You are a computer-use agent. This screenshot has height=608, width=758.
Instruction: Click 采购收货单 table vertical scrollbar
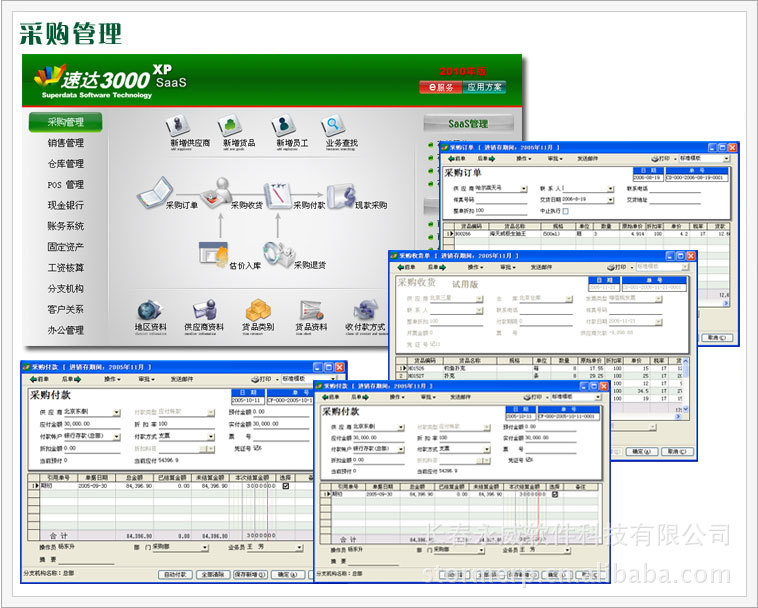[x=685, y=385]
